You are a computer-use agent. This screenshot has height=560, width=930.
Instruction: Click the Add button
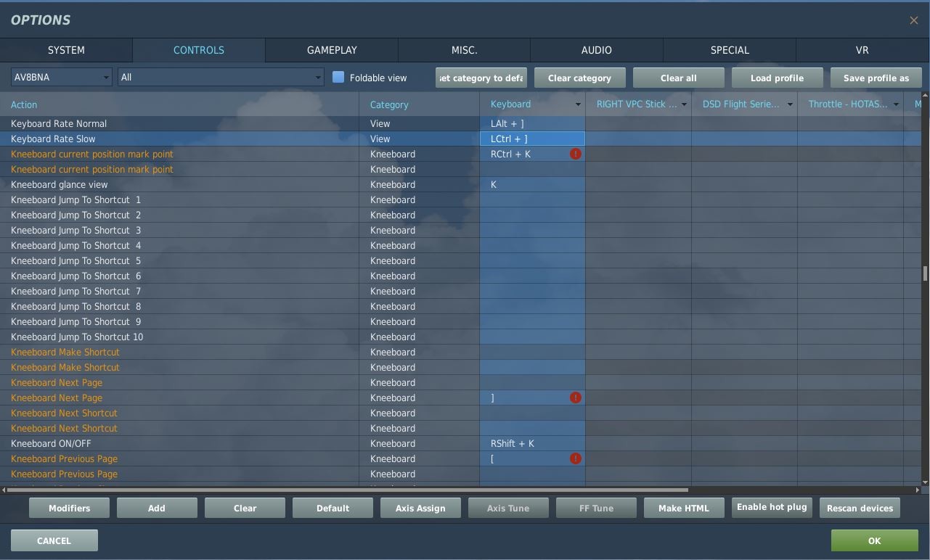[157, 508]
